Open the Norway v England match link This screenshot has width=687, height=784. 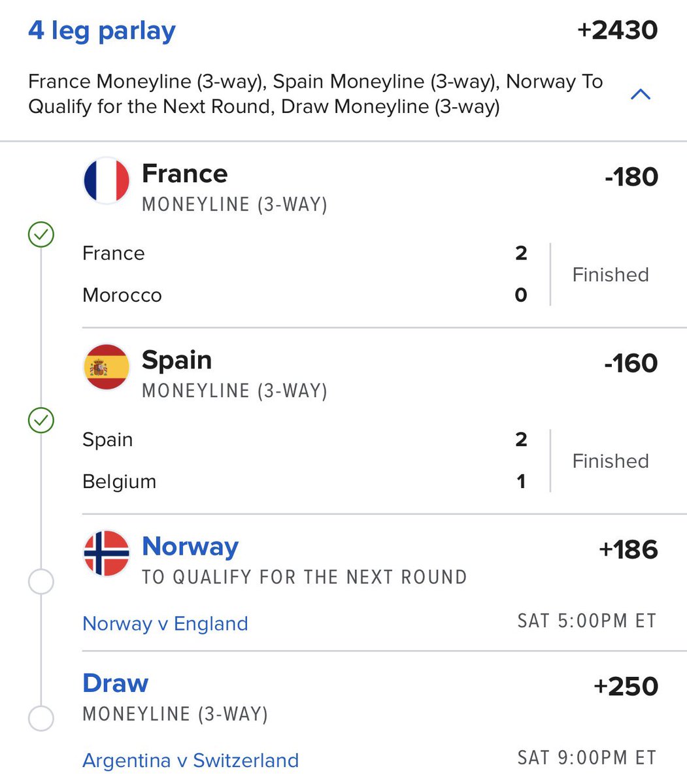click(x=165, y=624)
